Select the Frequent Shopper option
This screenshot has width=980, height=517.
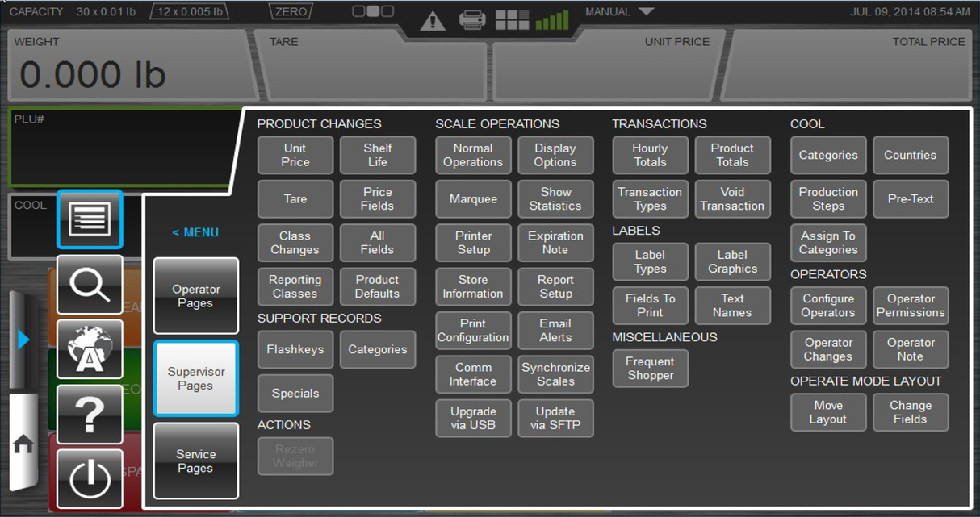[650, 369]
